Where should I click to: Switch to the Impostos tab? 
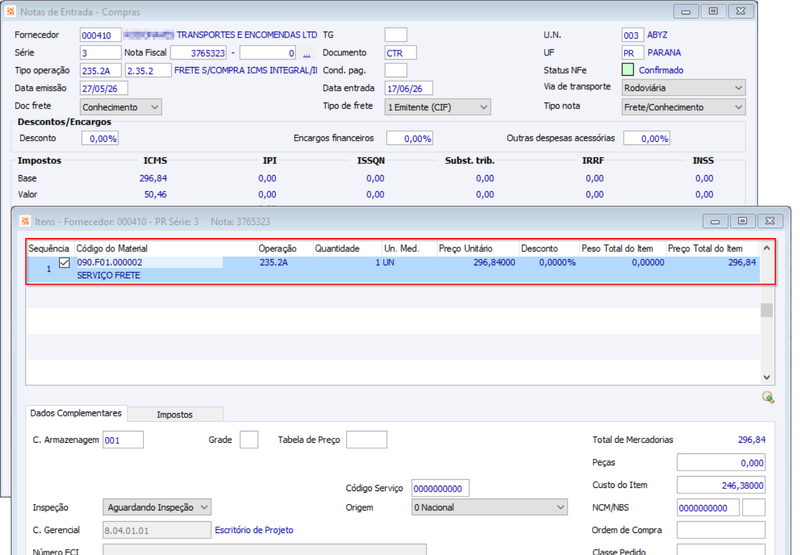pos(175,415)
